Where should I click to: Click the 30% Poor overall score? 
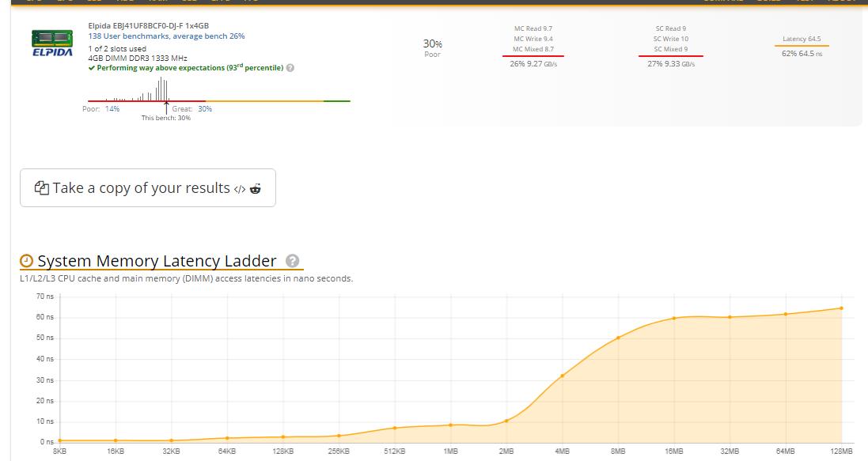[432, 47]
